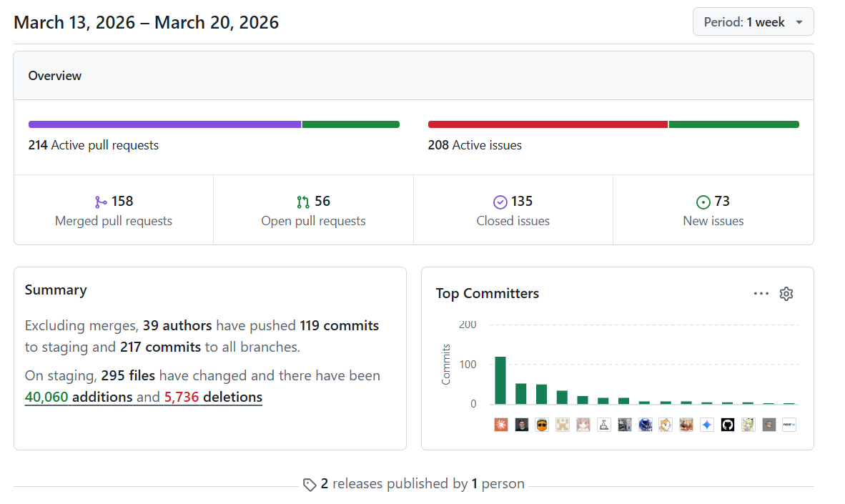This screenshot has width=845, height=504.
Task: Open the near AI logo avatar
Action: point(789,425)
